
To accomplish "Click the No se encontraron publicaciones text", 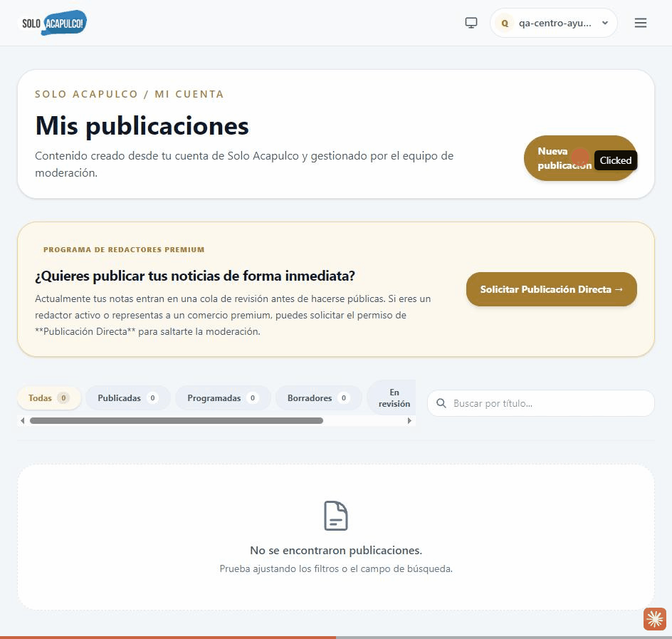I will click(336, 550).
